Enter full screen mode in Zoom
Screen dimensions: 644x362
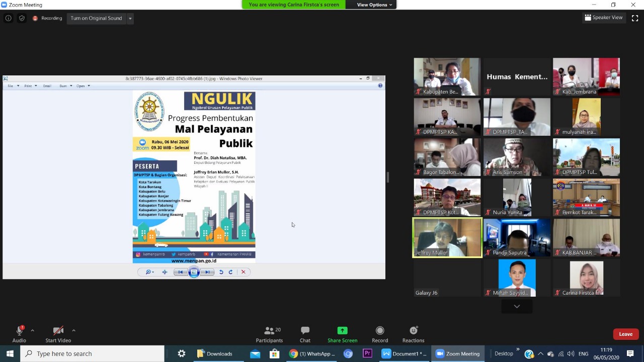tap(635, 18)
